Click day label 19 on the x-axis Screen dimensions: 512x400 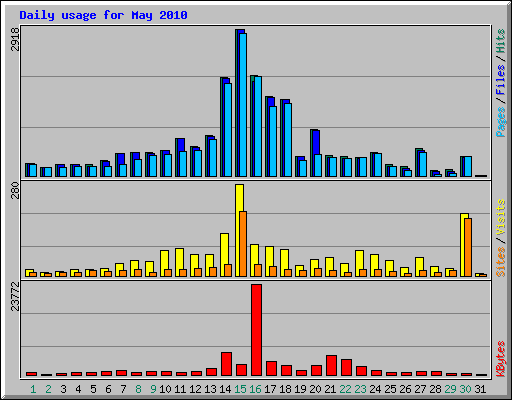click(x=300, y=389)
